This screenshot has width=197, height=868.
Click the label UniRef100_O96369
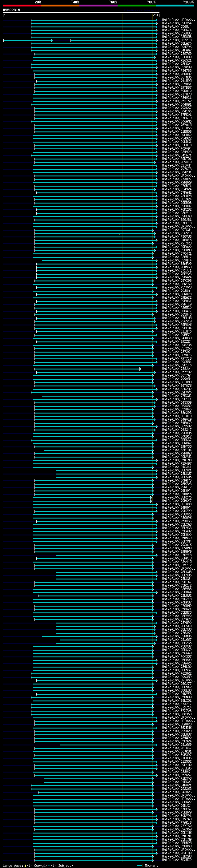tap(177, 829)
